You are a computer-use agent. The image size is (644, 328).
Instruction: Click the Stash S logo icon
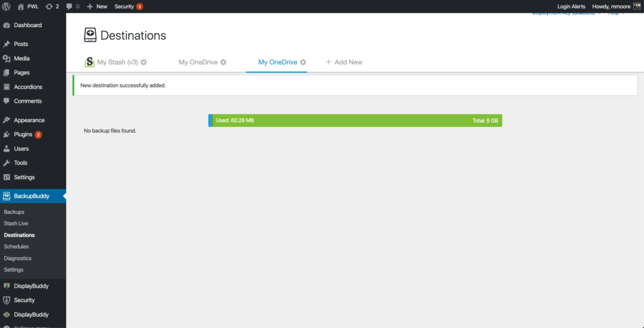89,62
